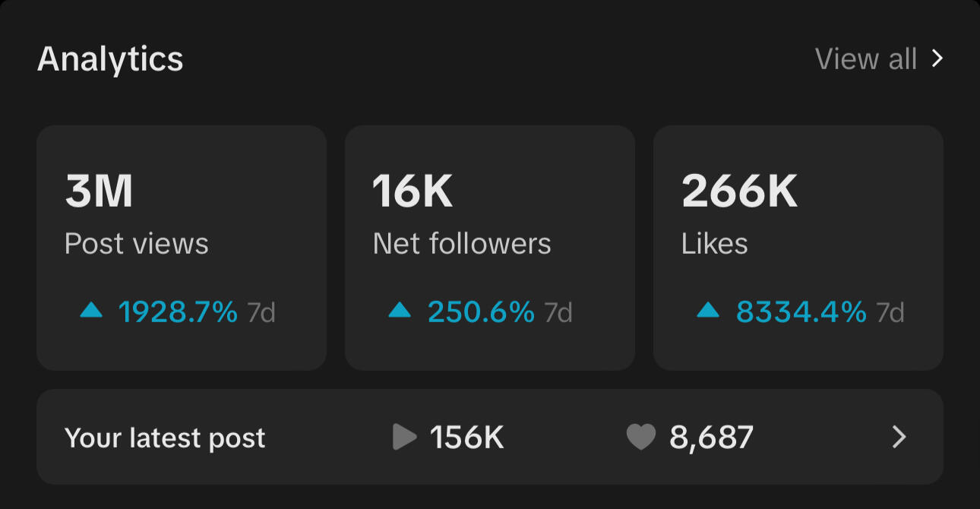Open the Net followers card
The image size is (980, 509).
click(x=490, y=248)
